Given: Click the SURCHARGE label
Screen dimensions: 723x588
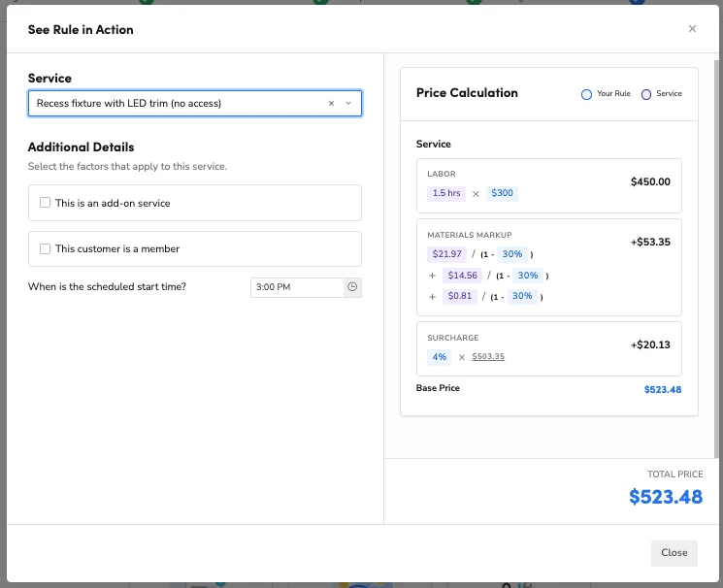Looking at the screenshot, I should click(x=452, y=338).
